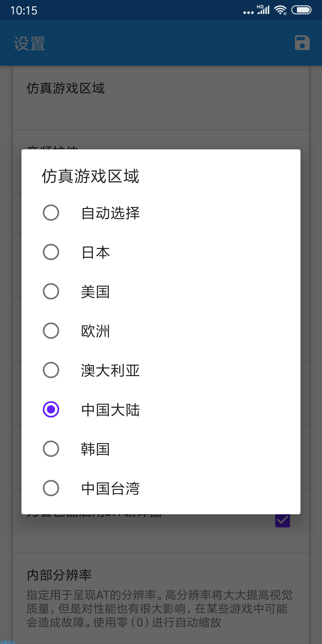Select the 欧洲 radio button
Screen dimensions: 322x644
51,331
